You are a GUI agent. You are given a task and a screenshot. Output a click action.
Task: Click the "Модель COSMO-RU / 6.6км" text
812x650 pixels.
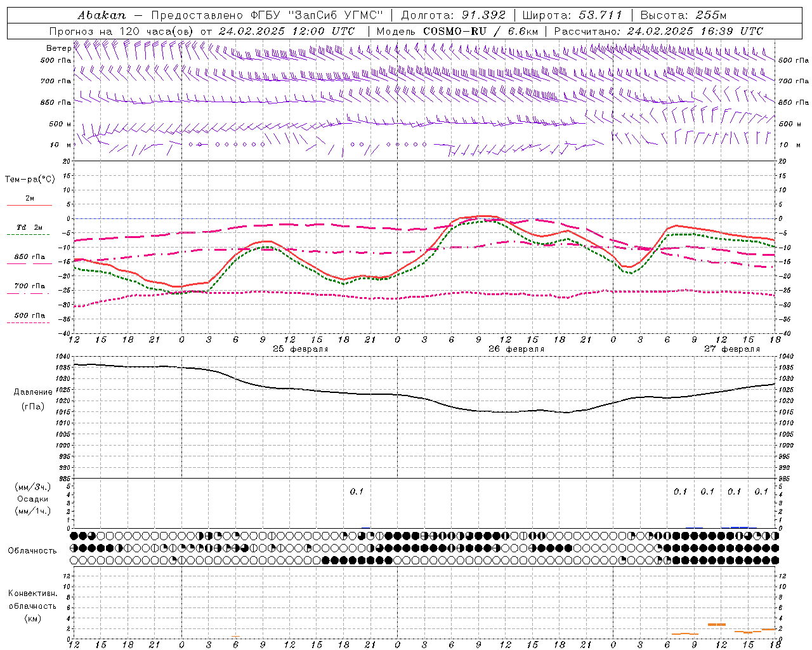pos(457,31)
